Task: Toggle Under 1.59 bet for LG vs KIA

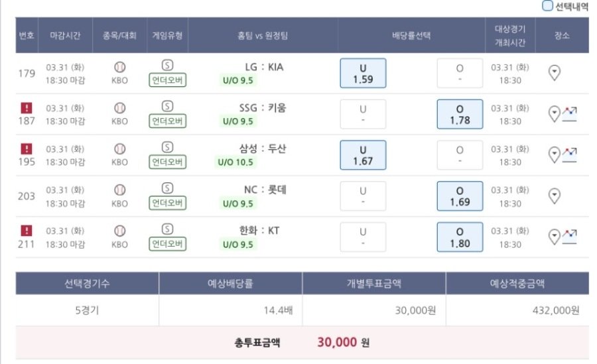Action: 363,73
